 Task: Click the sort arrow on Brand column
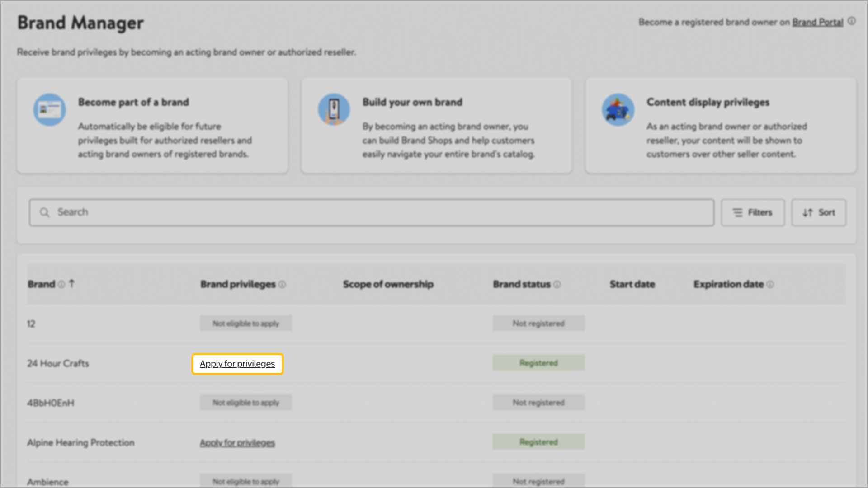(72, 283)
